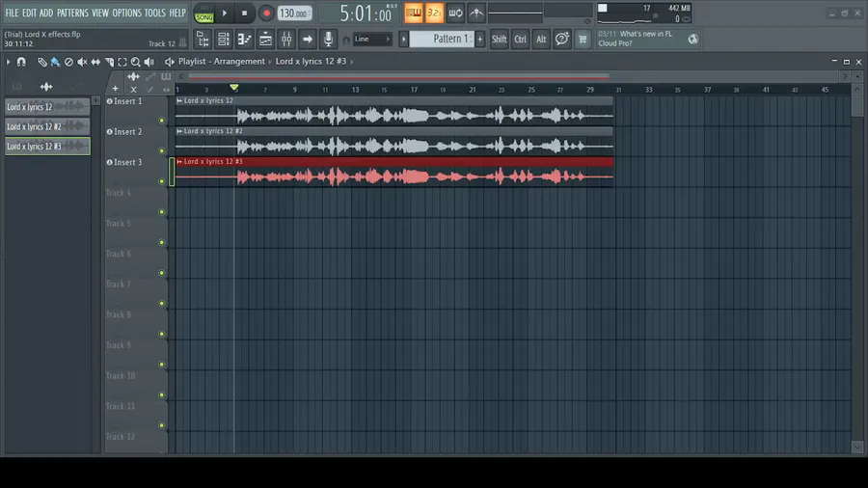
Task: Click the 130.000 tempo field
Action: pos(294,14)
